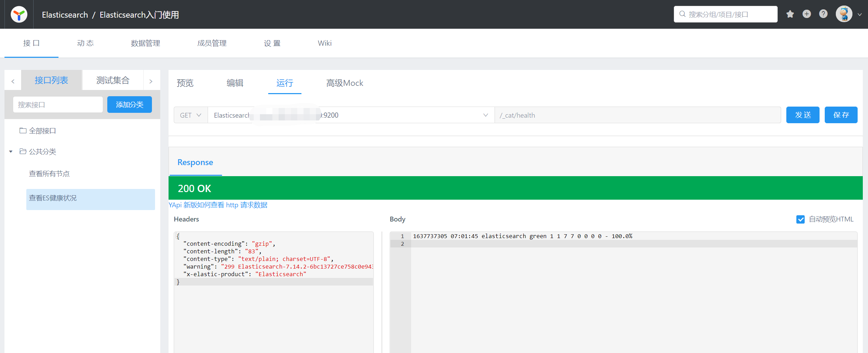
Task: Send the request with 发送 button
Action: coord(803,115)
